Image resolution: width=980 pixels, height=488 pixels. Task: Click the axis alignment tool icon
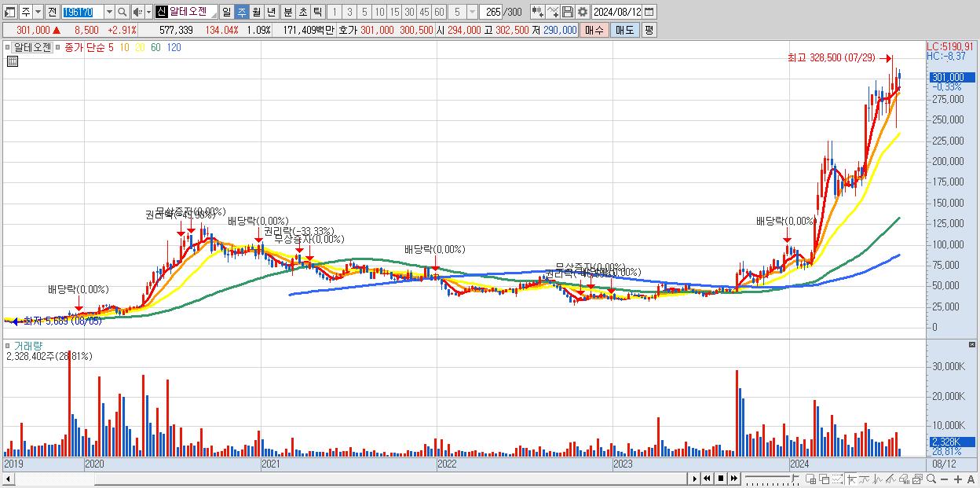pyautogui.click(x=851, y=479)
